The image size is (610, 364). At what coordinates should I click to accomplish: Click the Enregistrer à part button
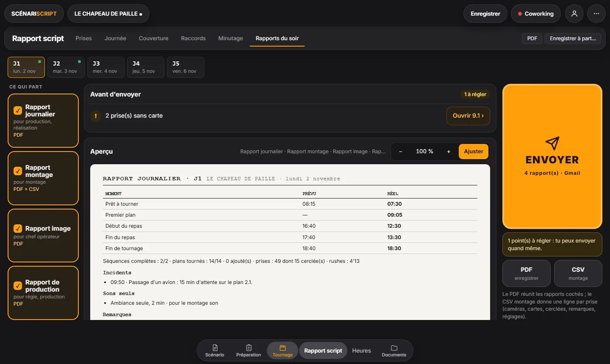coord(573,39)
